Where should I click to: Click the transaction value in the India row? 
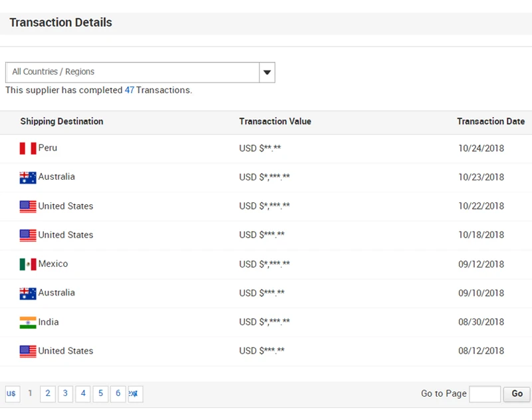tap(265, 322)
